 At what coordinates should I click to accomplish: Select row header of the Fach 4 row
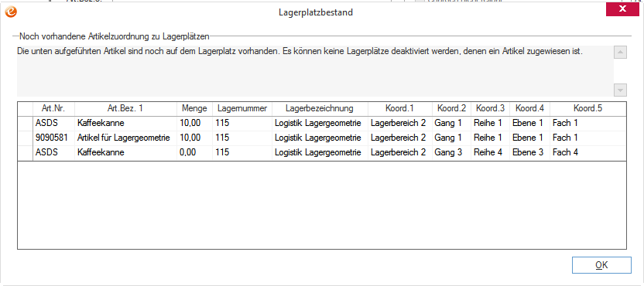[26, 153]
